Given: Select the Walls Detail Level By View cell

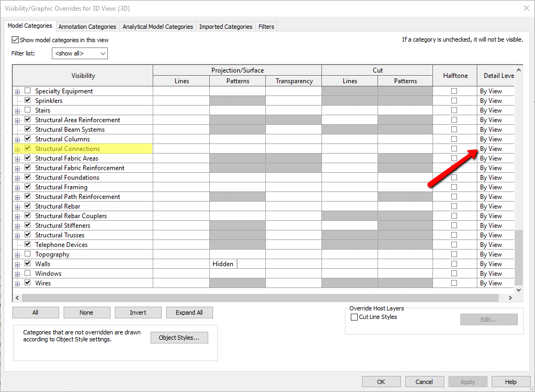Looking at the screenshot, I should 496,264.
